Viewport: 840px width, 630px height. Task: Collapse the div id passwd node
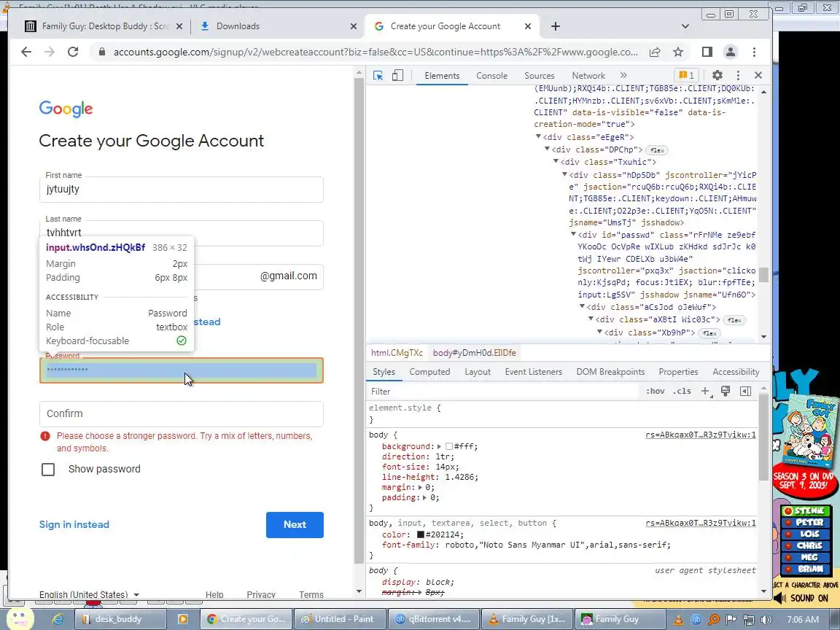573,235
